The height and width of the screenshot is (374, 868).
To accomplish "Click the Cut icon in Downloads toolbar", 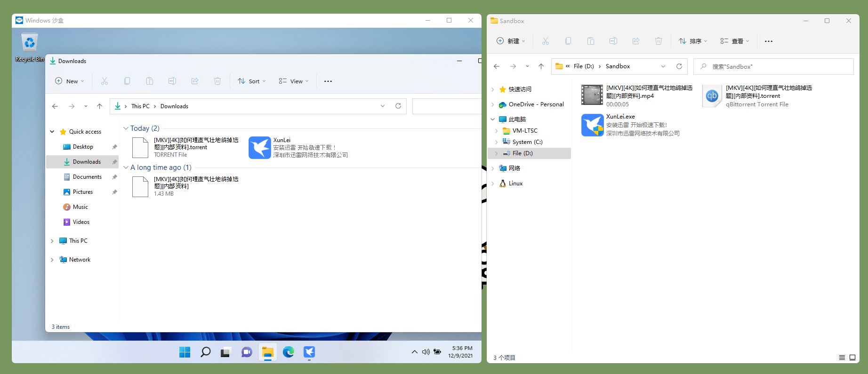I will point(104,81).
